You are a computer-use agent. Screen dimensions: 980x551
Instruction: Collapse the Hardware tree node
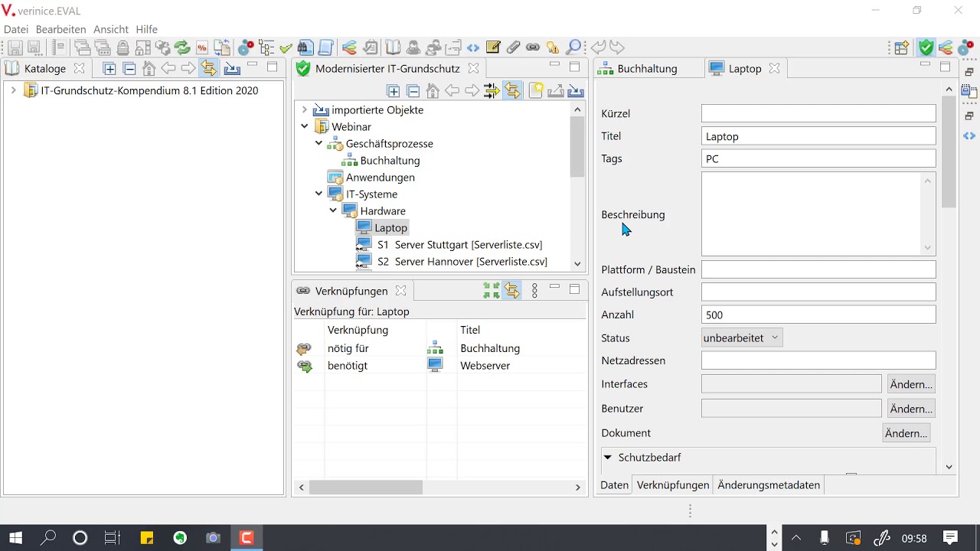[x=333, y=210]
